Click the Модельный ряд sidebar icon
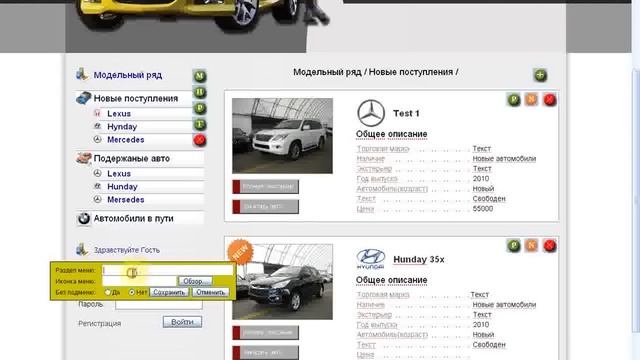640x360 pixels. click(82, 74)
